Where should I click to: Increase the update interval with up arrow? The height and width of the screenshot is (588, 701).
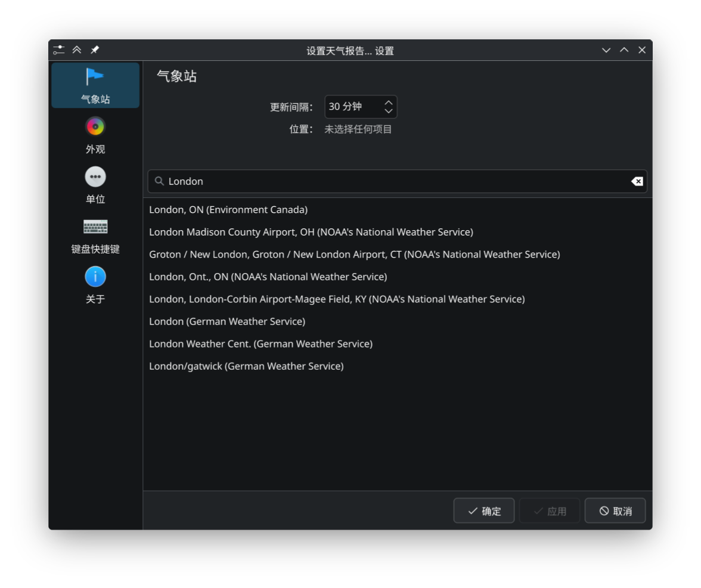389,103
